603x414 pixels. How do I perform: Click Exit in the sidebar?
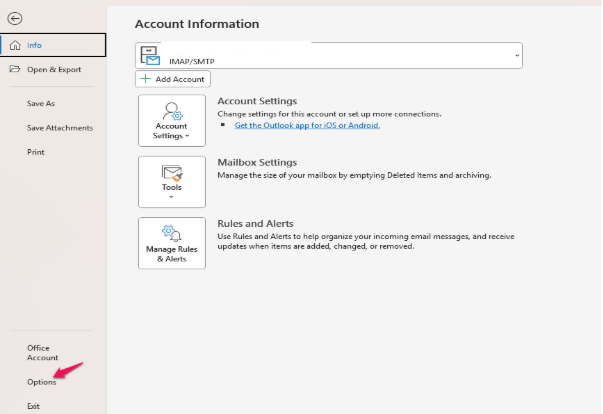click(x=33, y=406)
